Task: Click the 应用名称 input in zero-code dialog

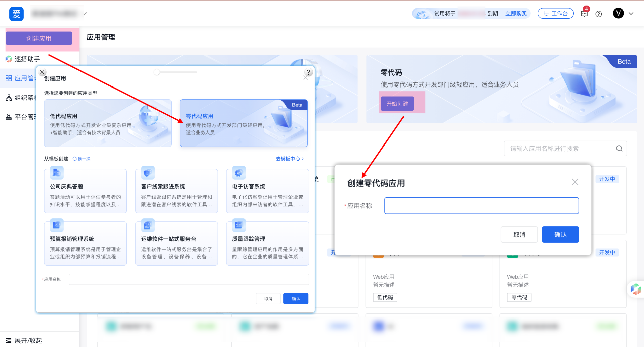Action: click(x=481, y=206)
